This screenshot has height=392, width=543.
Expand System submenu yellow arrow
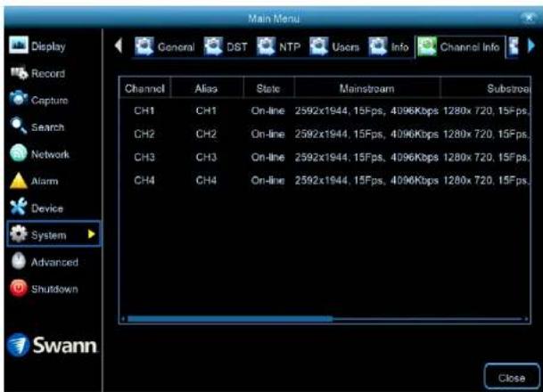[91, 234]
